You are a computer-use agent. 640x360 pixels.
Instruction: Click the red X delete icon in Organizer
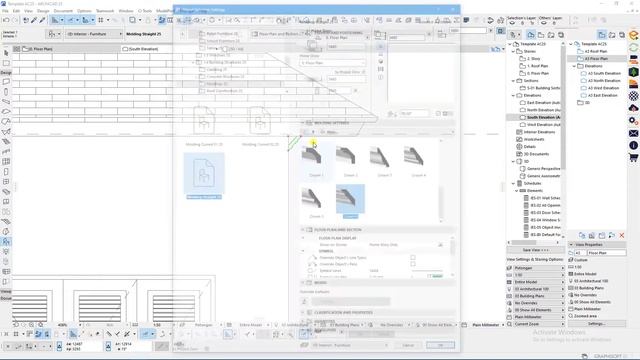pyautogui.click(x=622, y=236)
